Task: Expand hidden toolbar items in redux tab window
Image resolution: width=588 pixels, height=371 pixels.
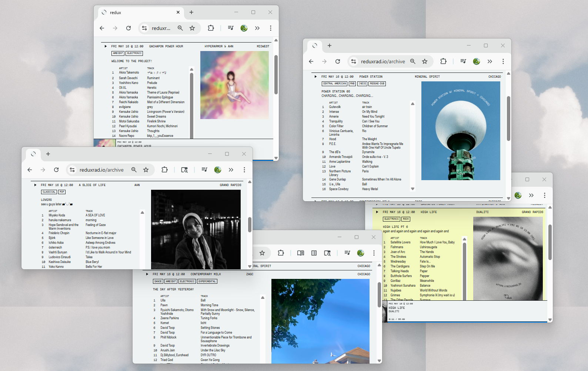Action: click(x=257, y=28)
